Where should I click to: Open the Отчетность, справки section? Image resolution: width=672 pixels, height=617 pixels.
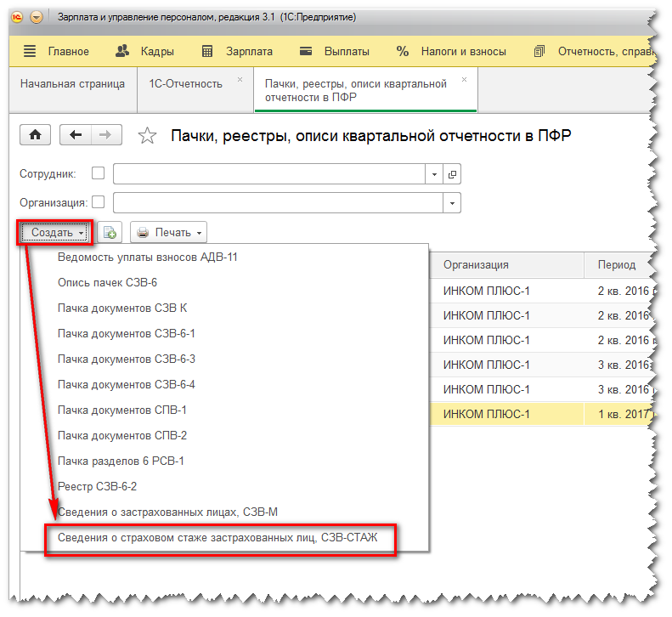(607, 52)
